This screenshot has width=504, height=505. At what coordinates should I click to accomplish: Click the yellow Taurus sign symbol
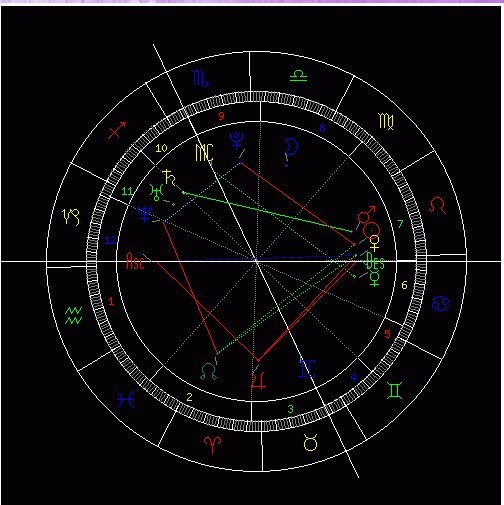point(310,443)
